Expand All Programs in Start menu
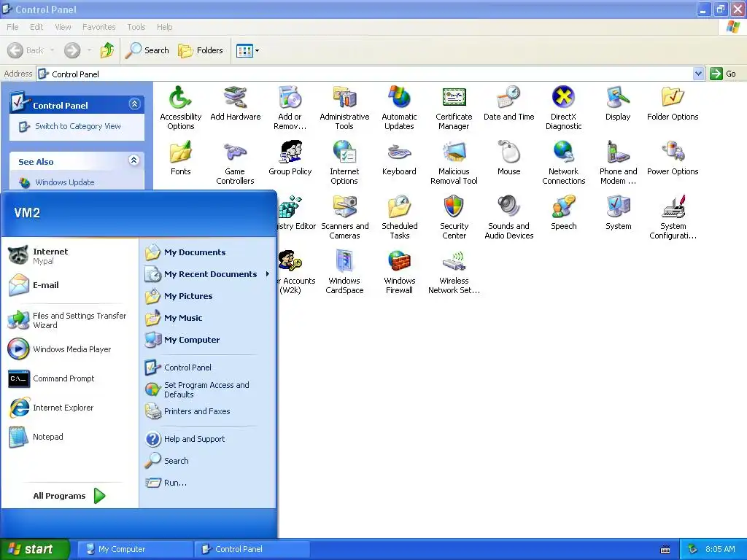The width and height of the screenshot is (747, 560). [69, 496]
